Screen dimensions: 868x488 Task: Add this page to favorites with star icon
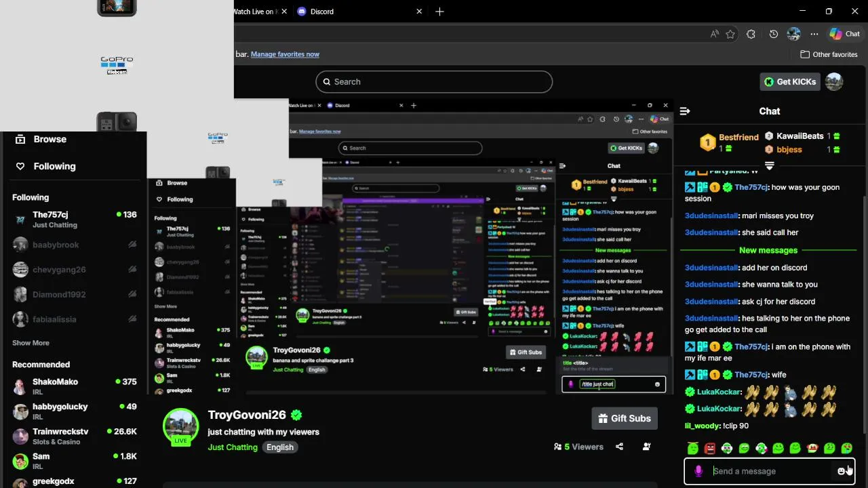coord(730,34)
